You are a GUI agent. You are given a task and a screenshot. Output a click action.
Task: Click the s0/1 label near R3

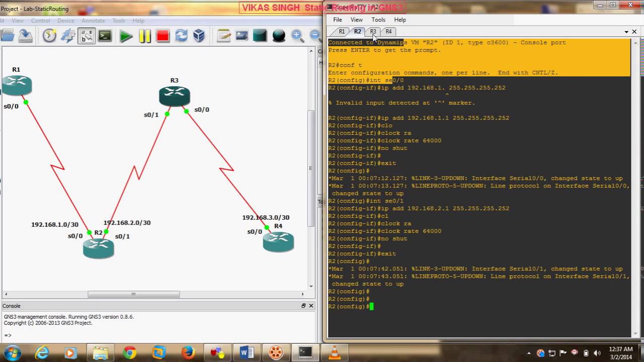pos(151,115)
